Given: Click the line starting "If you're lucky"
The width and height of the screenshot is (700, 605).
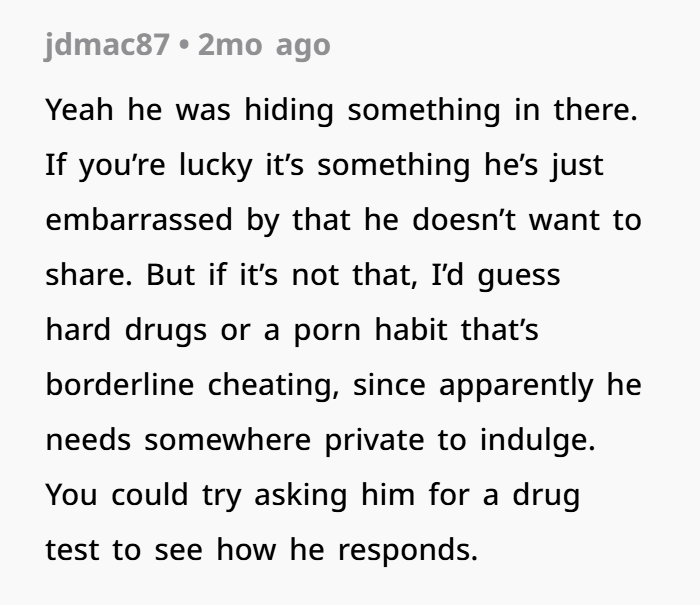Looking at the screenshot, I should click(x=325, y=165).
